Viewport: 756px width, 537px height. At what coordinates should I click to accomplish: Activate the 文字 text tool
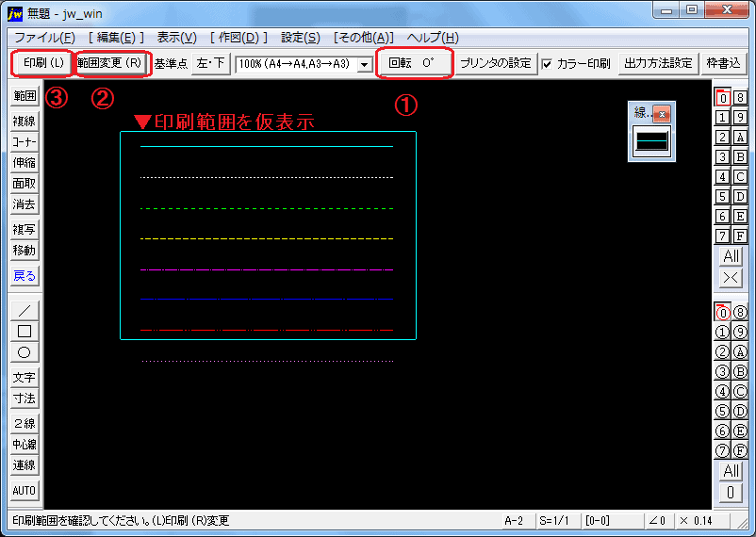point(25,378)
